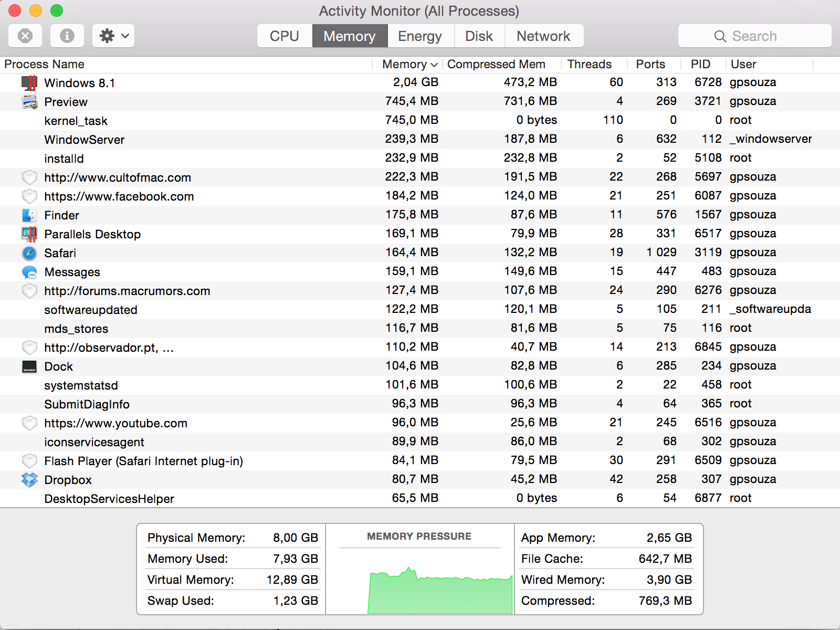Click the 745,4 MB Preview memory value

412,101
